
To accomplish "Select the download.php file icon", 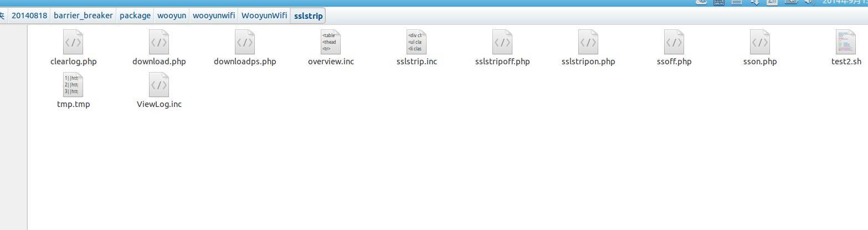I will click(x=159, y=42).
